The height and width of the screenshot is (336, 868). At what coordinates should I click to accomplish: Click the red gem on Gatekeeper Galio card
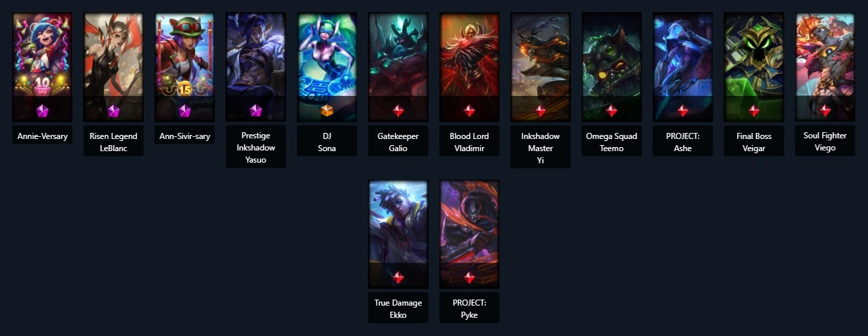tap(398, 110)
